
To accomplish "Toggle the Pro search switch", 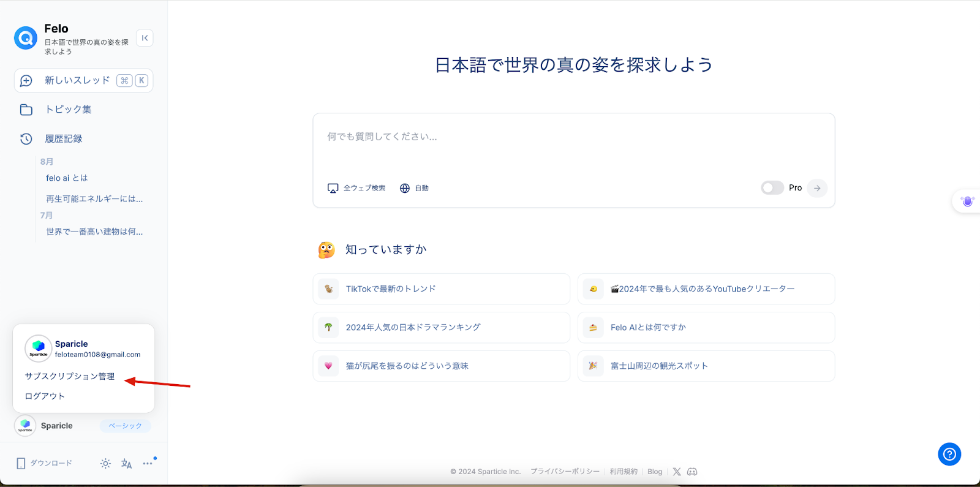I will pyautogui.click(x=772, y=188).
